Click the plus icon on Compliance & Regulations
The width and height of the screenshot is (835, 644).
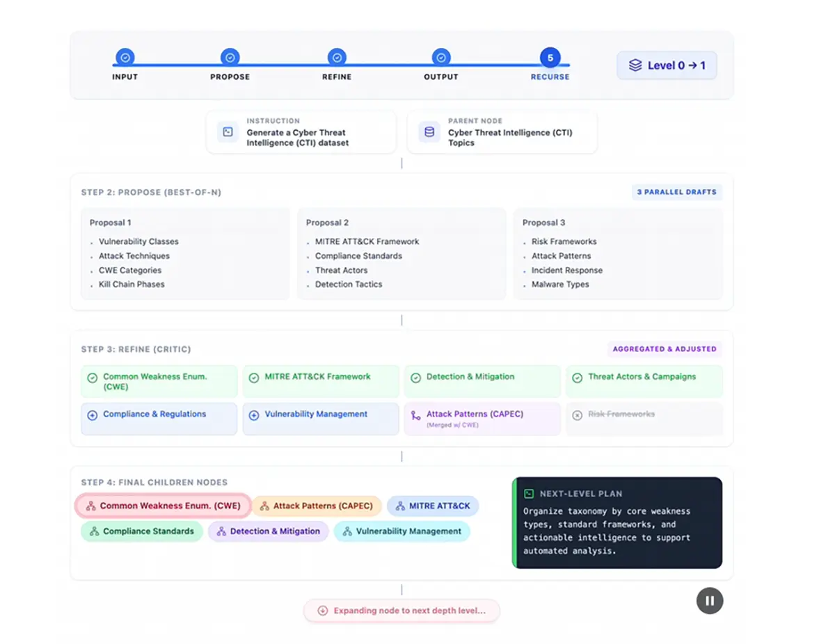pos(92,414)
